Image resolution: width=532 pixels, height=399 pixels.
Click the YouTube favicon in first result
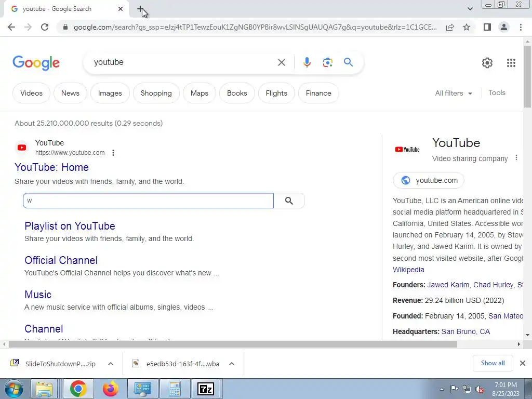click(22, 148)
